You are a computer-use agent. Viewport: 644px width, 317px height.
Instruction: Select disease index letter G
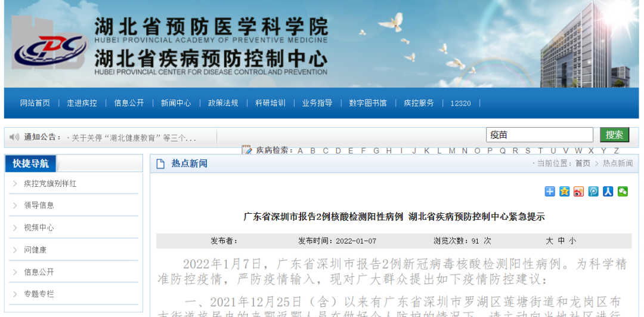[376, 150]
